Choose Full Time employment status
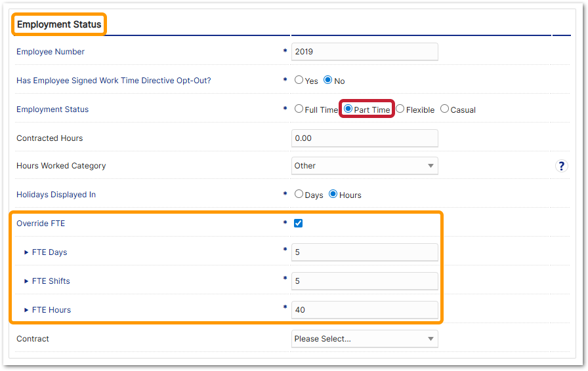The height and width of the screenshot is (371, 588). point(299,109)
